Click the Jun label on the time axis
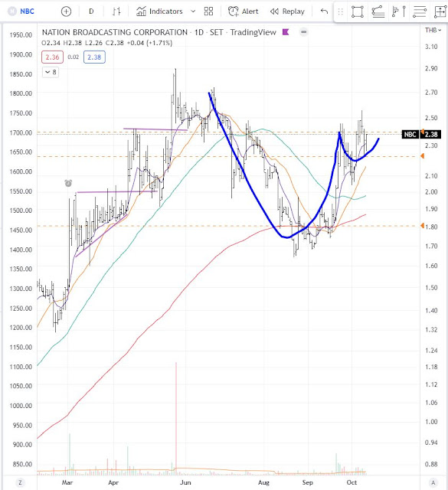The width and height of the screenshot is (448, 490). tap(185, 482)
